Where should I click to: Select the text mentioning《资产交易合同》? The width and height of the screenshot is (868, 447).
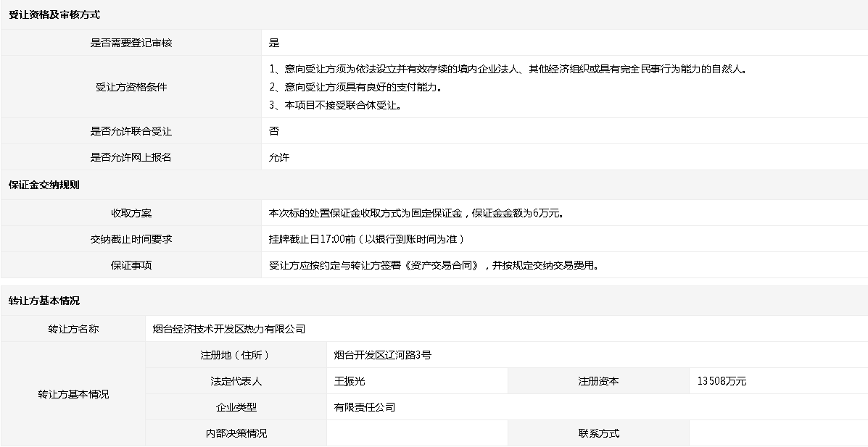click(x=434, y=265)
